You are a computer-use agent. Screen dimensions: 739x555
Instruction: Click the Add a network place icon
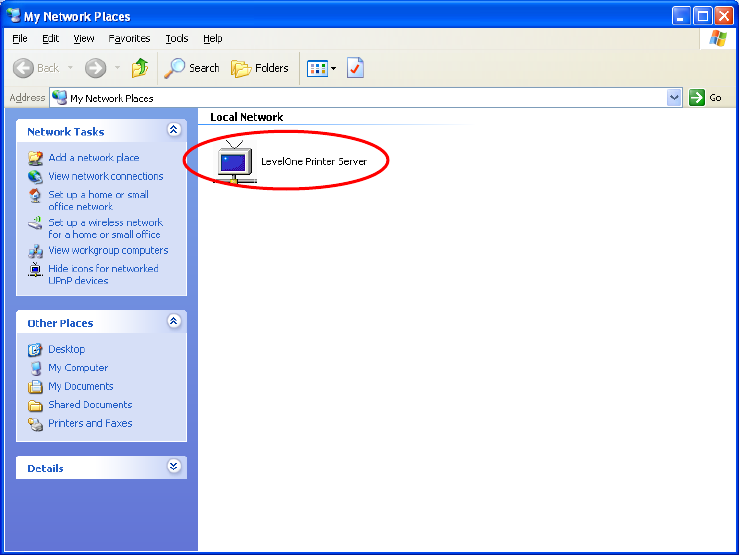tap(35, 158)
